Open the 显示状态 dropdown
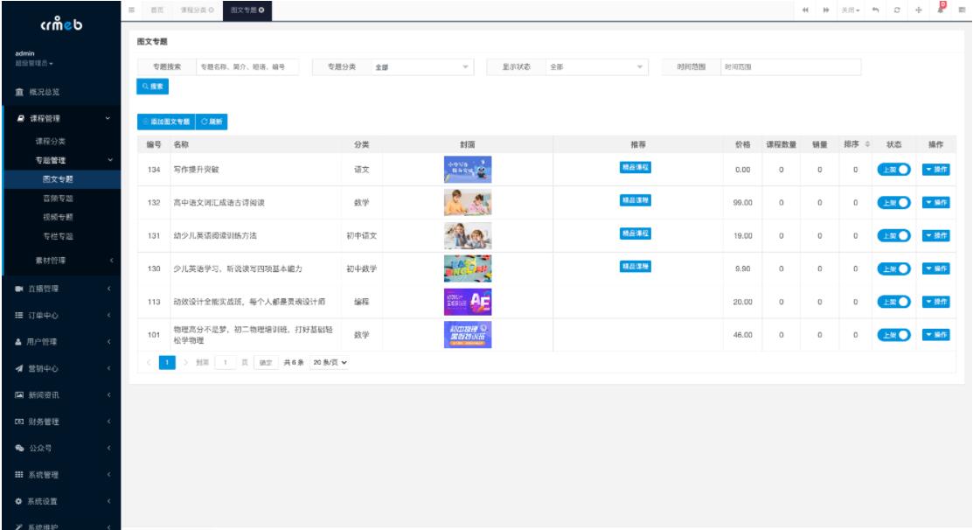Viewport: 980px width, 530px height. coord(596,67)
